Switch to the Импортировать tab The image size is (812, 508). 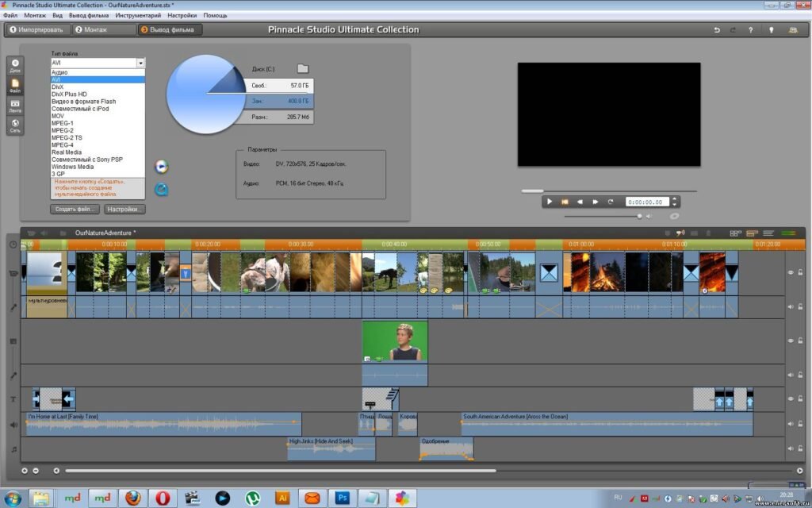37,29
